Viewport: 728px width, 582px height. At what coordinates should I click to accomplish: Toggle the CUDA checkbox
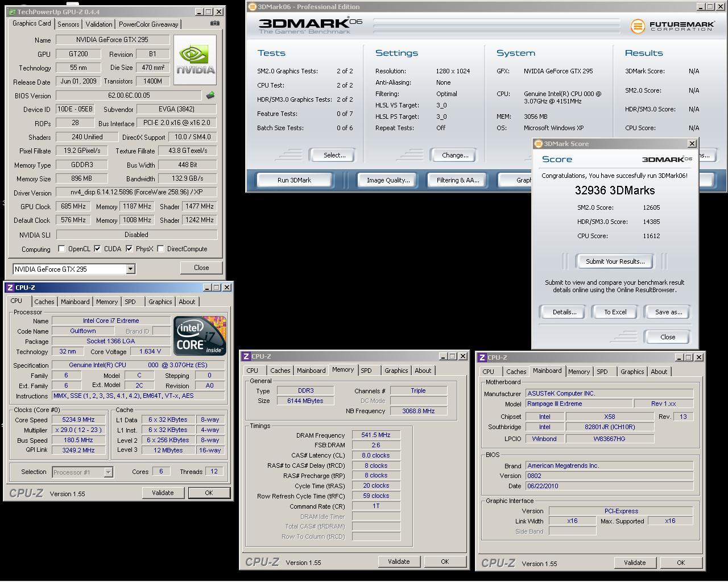click(97, 249)
